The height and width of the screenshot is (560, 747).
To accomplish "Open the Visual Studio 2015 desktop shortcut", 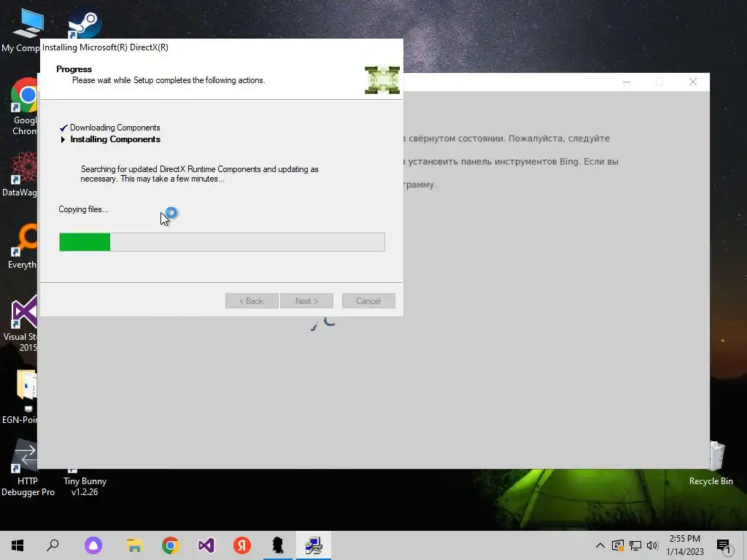I will coord(21,324).
